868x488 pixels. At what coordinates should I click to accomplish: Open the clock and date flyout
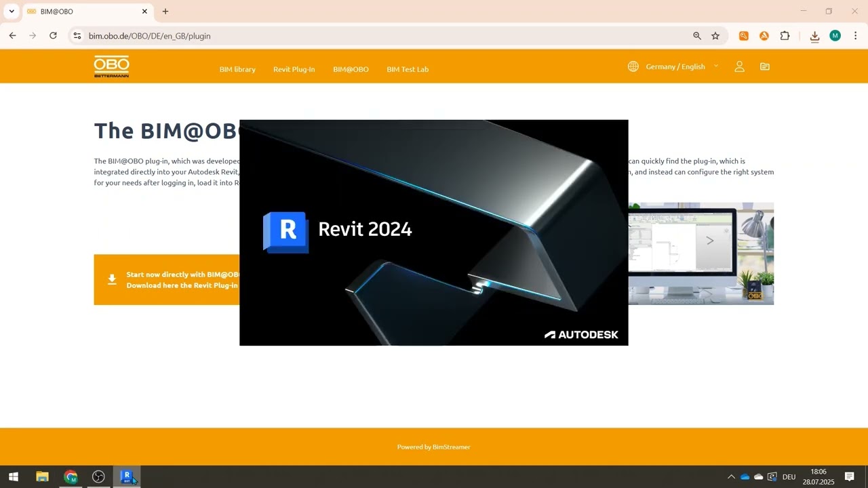pyautogui.click(x=818, y=476)
